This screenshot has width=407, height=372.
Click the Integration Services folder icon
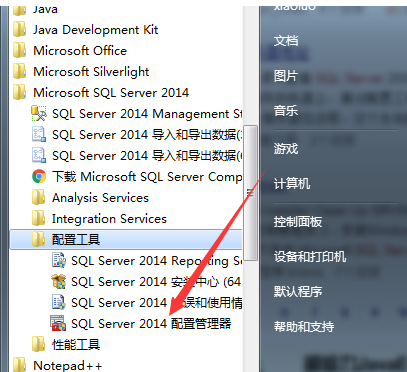[x=38, y=218]
